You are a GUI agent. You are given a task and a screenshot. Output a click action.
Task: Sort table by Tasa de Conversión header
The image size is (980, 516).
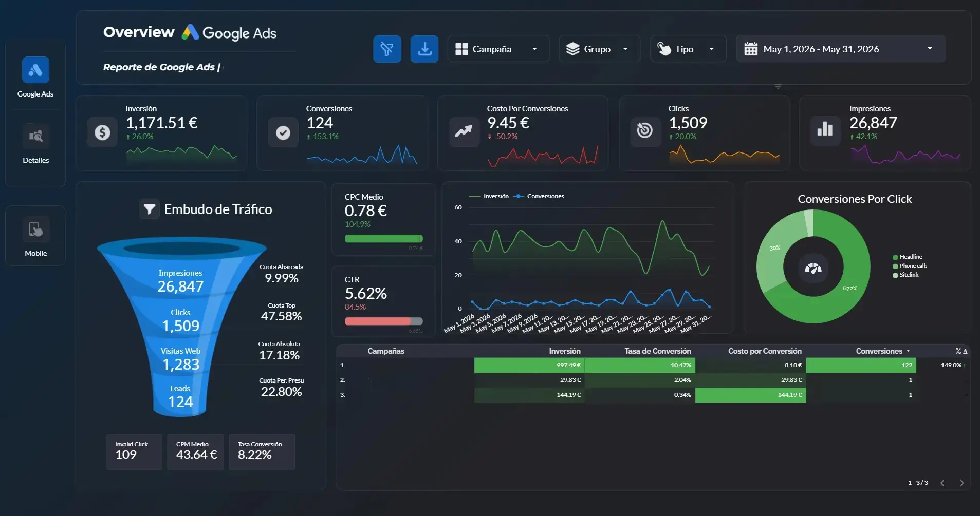(x=658, y=351)
